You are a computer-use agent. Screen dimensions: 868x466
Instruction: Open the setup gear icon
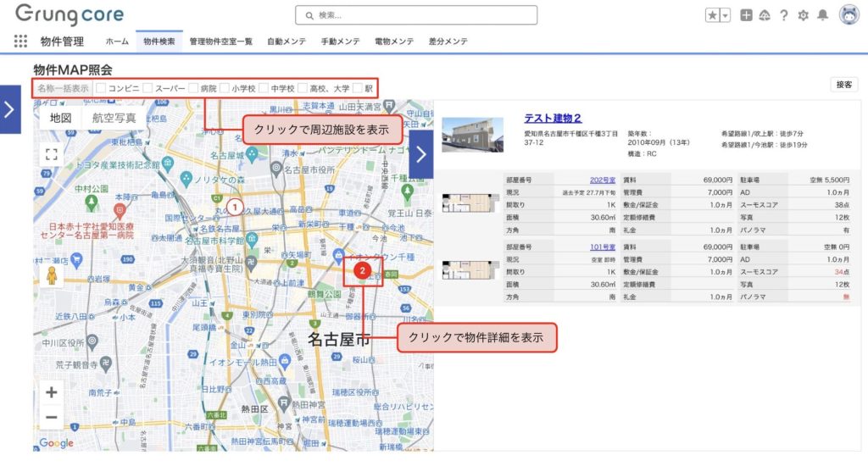point(803,15)
